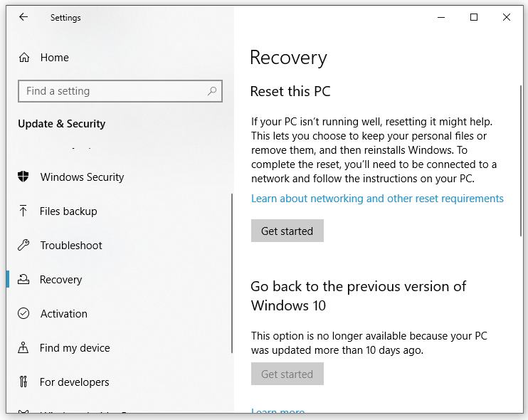
Task: Click the Activation checkmark icon
Action: tap(23, 313)
